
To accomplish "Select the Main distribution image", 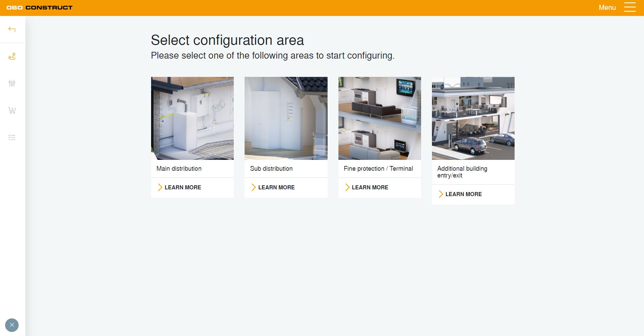I will point(192,118).
